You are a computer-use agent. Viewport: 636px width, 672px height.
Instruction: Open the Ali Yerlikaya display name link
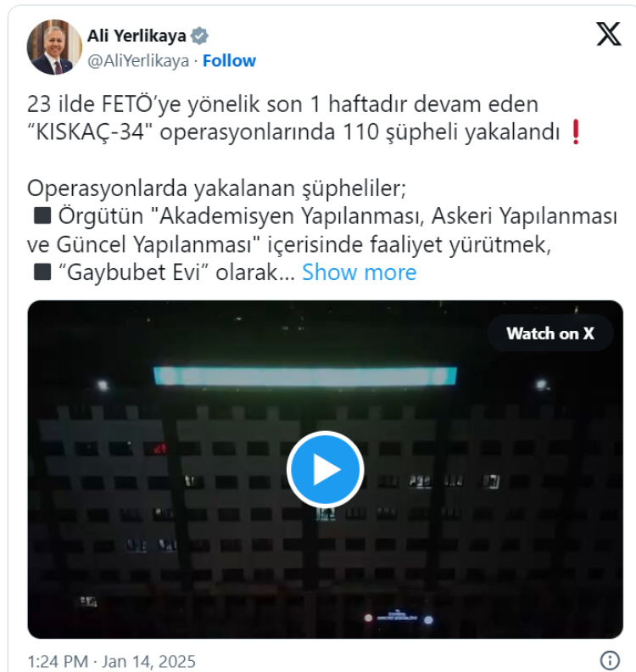point(137,36)
